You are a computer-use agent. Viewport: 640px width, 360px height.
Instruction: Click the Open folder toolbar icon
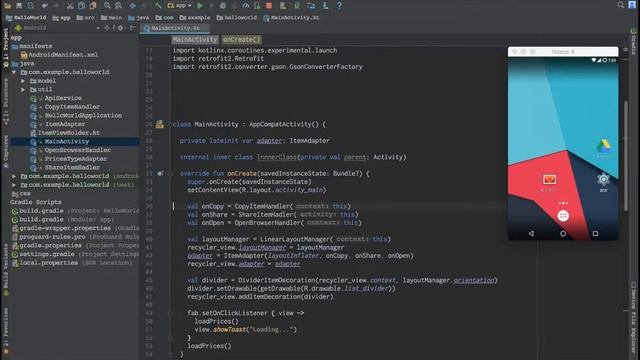tap(8, 6)
